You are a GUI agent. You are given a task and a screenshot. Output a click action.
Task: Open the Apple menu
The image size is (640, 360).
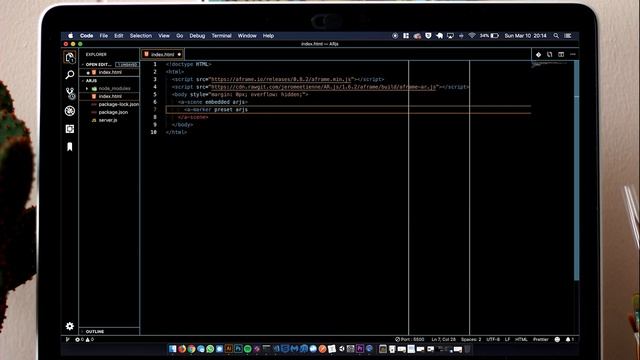click(x=70, y=36)
